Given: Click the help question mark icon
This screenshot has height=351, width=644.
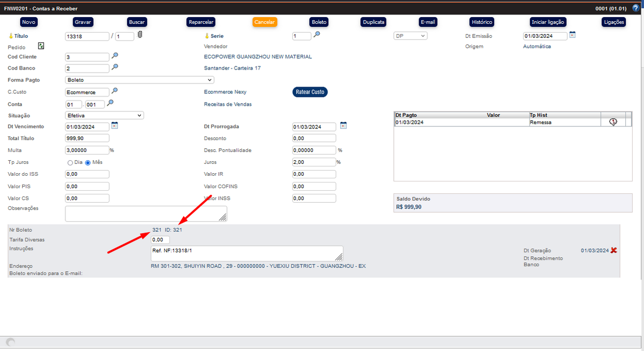Looking at the screenshot, I should point(636,8).
